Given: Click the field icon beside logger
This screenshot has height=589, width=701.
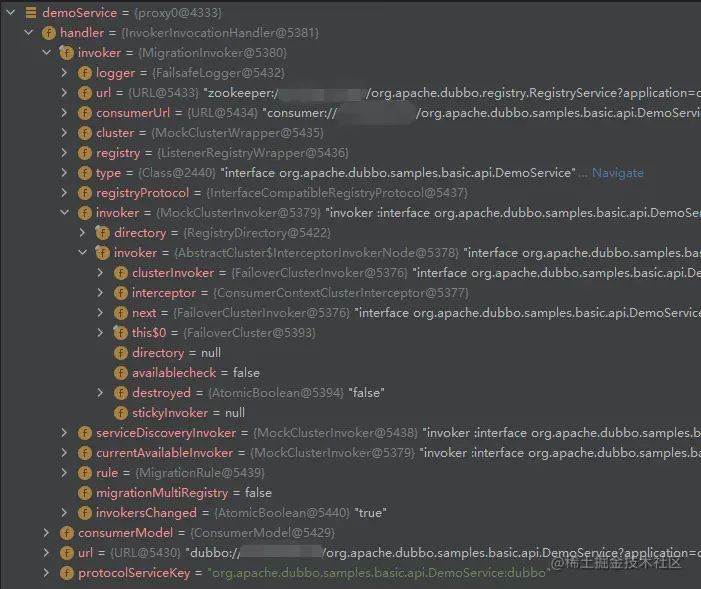Looking at the screenshot, I should [x=84, y=73].
